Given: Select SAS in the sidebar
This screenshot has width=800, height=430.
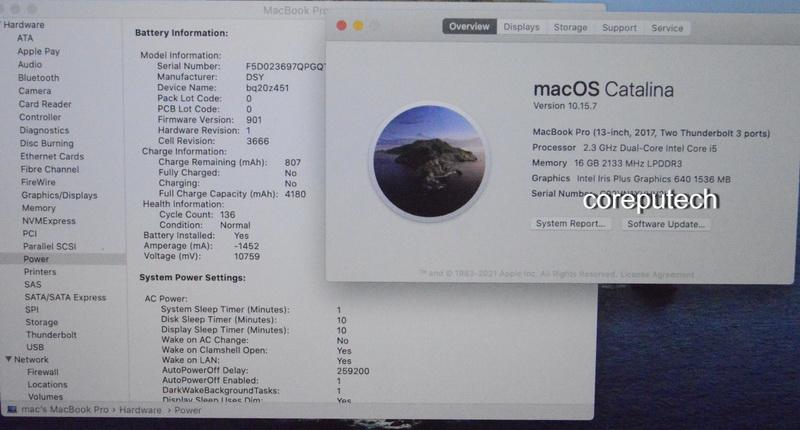Looking at the screenshot, I should pyautogui.click(x=33, y=284).
